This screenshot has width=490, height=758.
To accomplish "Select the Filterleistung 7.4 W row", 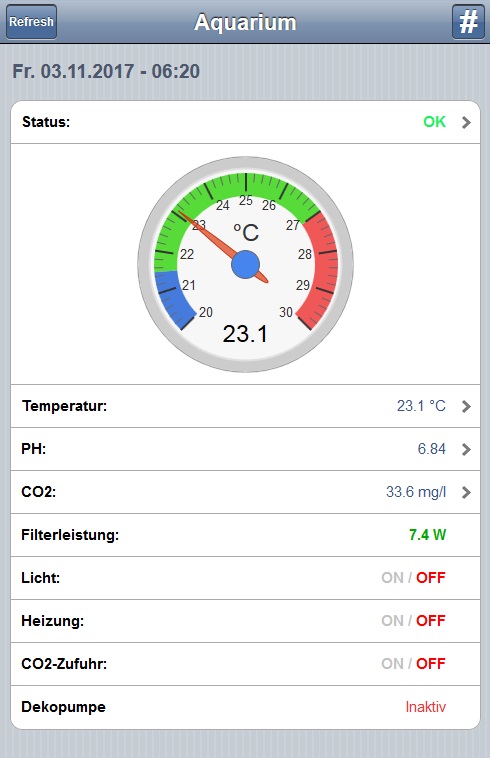I will [x=245, y=535].
